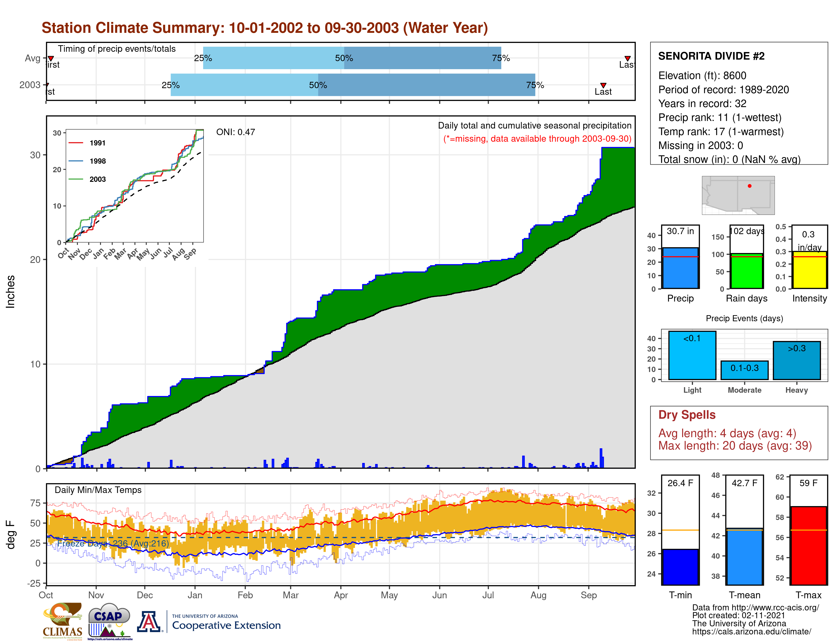Screen dimensions: 834x644
Task: Click the CSAP cloud logo
Action: click(x=110, y=621)
